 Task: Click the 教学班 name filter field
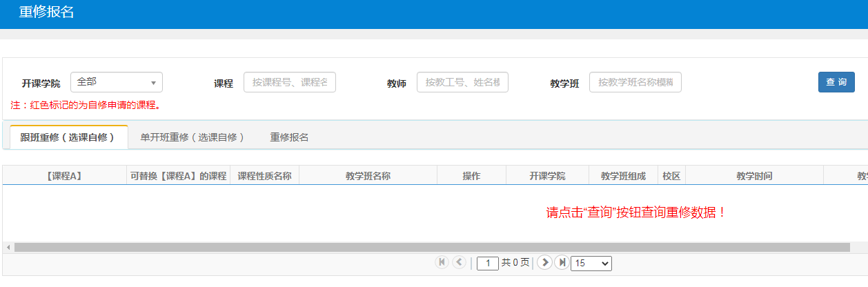635,82
